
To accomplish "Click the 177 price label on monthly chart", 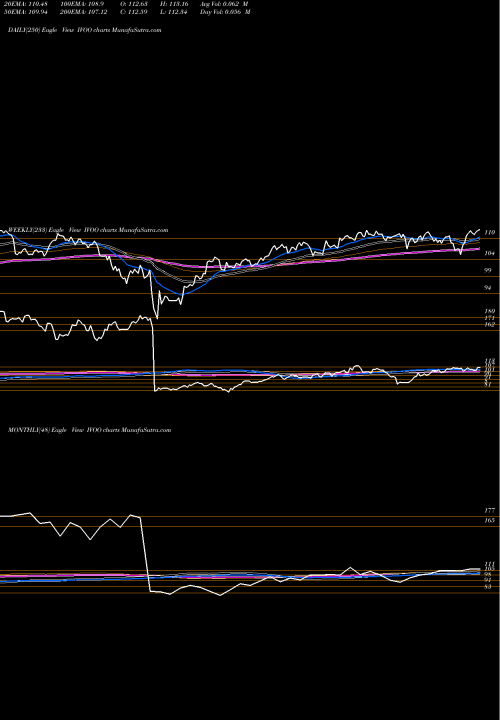I will point(489,511).
